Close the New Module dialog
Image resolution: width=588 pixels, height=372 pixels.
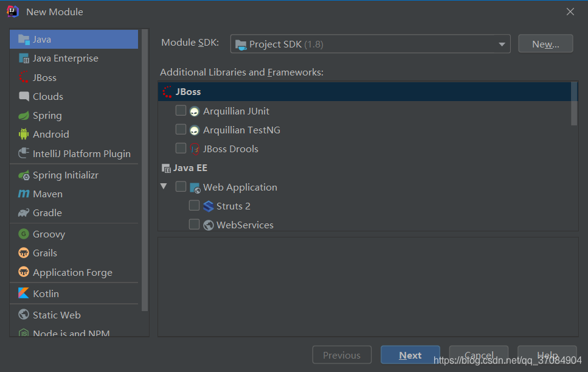coord(570,12)
